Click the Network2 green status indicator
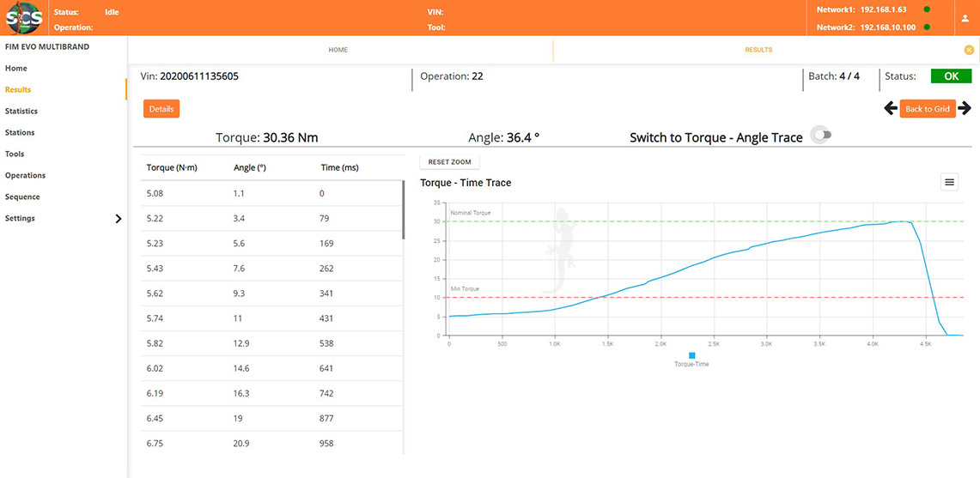980x478 pixels. click(x=926, y=27)
